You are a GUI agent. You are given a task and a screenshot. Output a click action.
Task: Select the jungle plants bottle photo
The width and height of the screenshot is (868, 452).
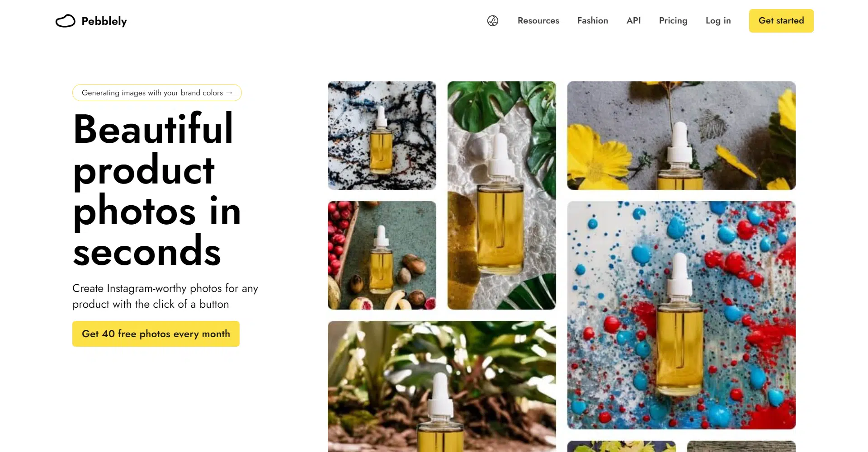click(442, 386)
